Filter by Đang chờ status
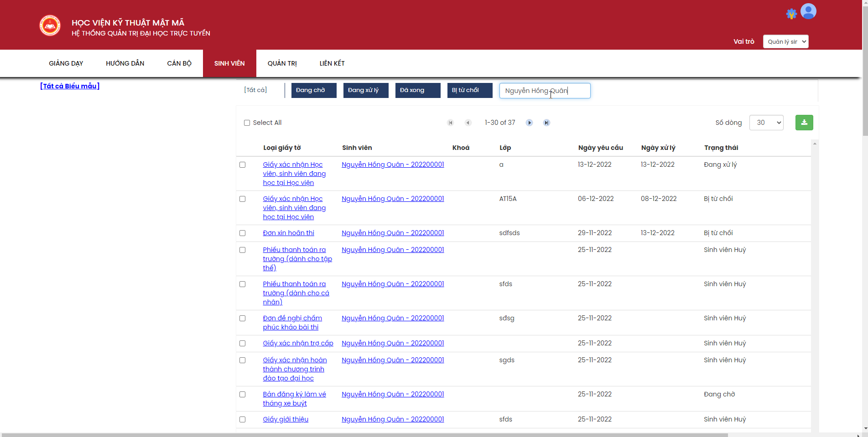The image size is (868, 437). (x=314, y=90)
